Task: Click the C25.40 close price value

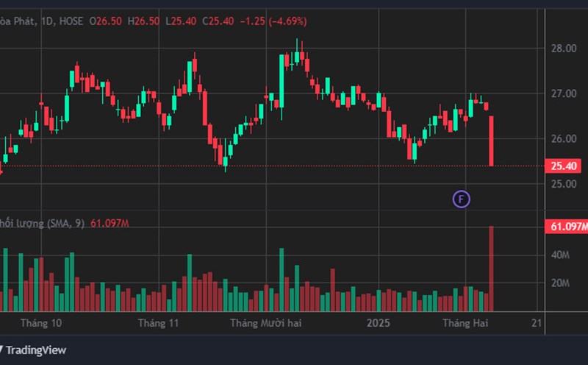Action: pyautogui.click(x=218, y=21)
